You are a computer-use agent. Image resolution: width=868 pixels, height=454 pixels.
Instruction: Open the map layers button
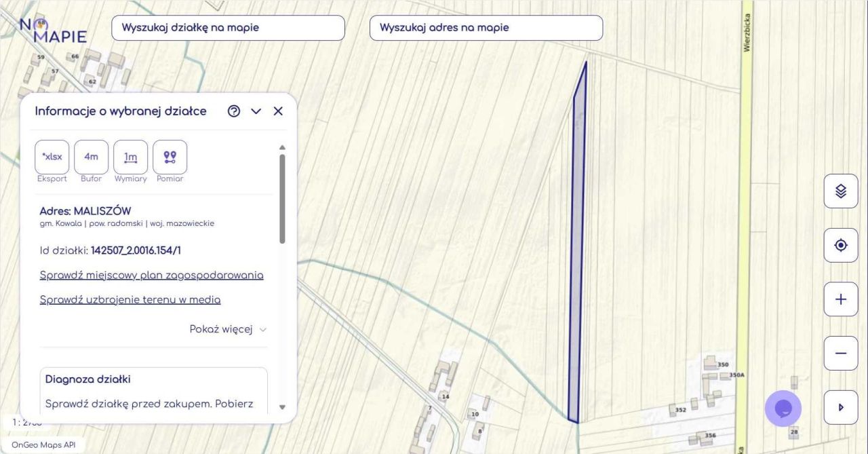click(841, 191)
